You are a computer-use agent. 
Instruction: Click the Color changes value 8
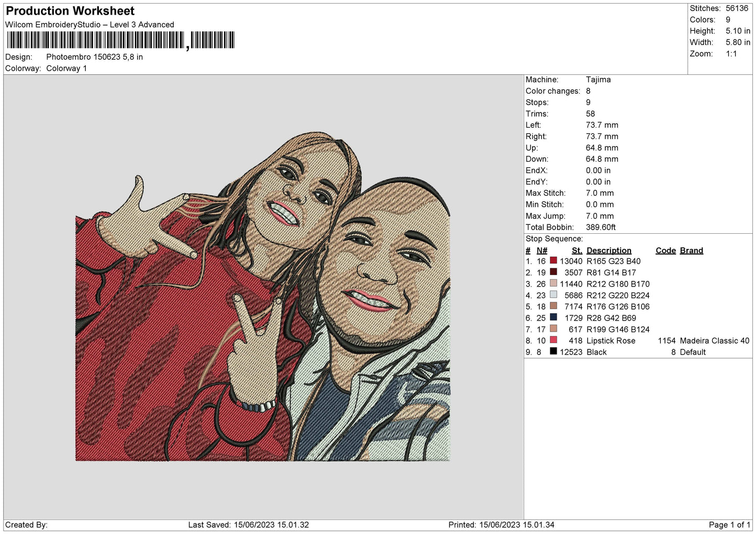click(589, 91)
